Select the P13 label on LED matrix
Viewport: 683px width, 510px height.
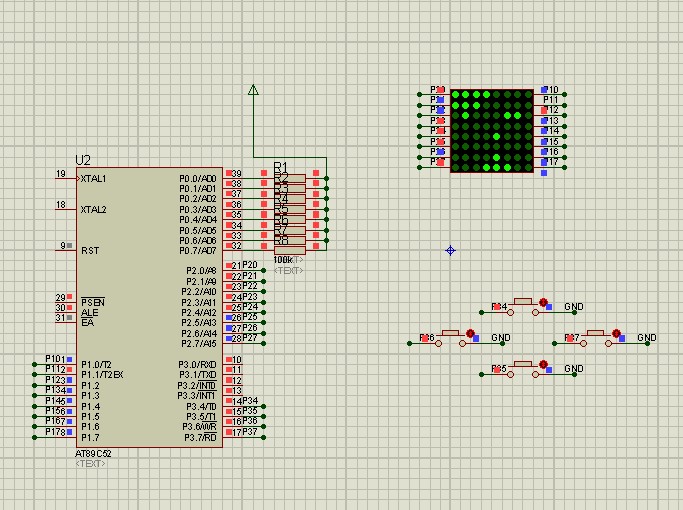point(551,120)
